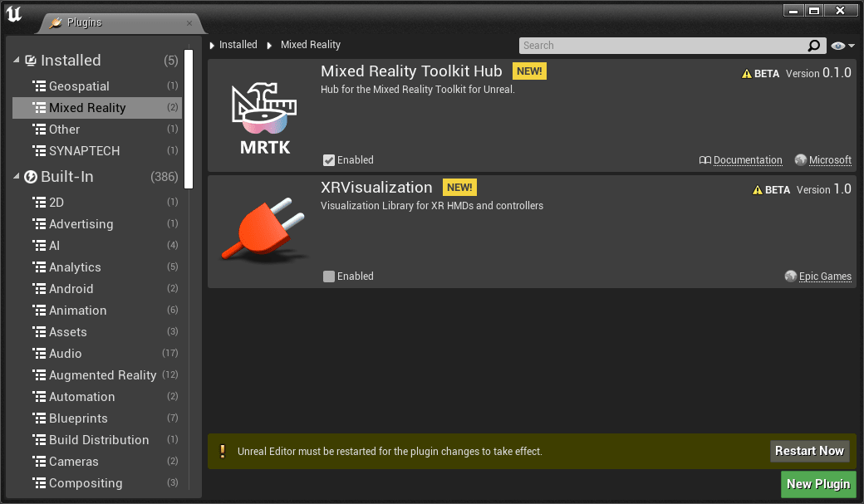The height and width of the screenshot is (504, 864).
Task: Open the Build Distribution category
Action: [x=97, y=439]
